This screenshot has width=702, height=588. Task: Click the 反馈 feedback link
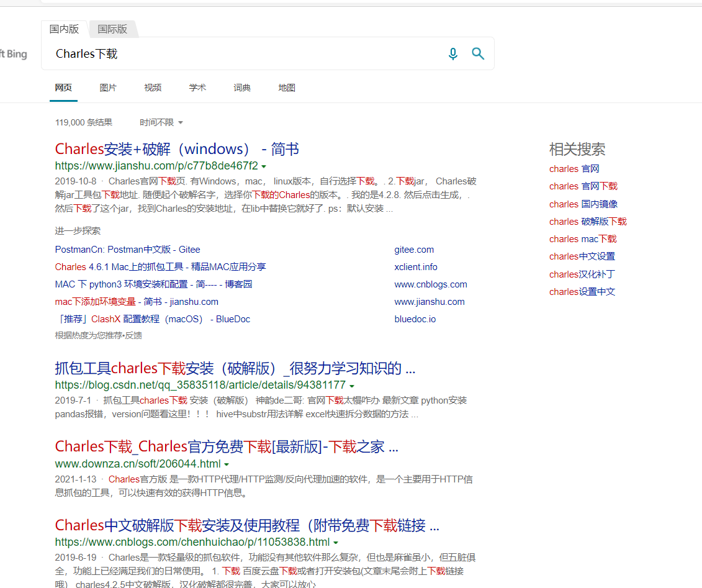coord(133,335)
